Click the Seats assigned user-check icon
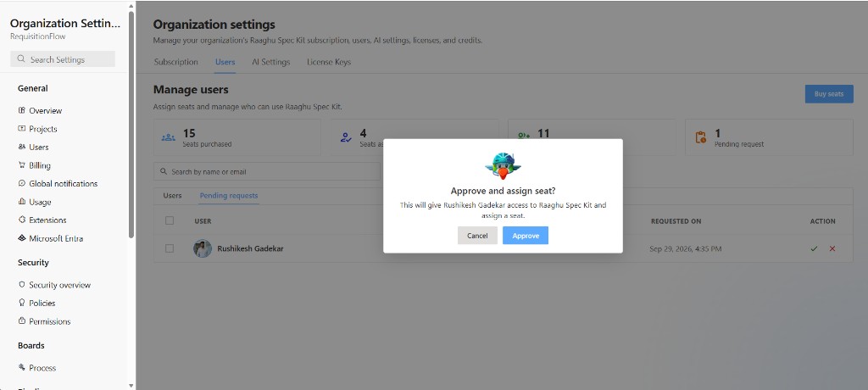 coord(346,137)
